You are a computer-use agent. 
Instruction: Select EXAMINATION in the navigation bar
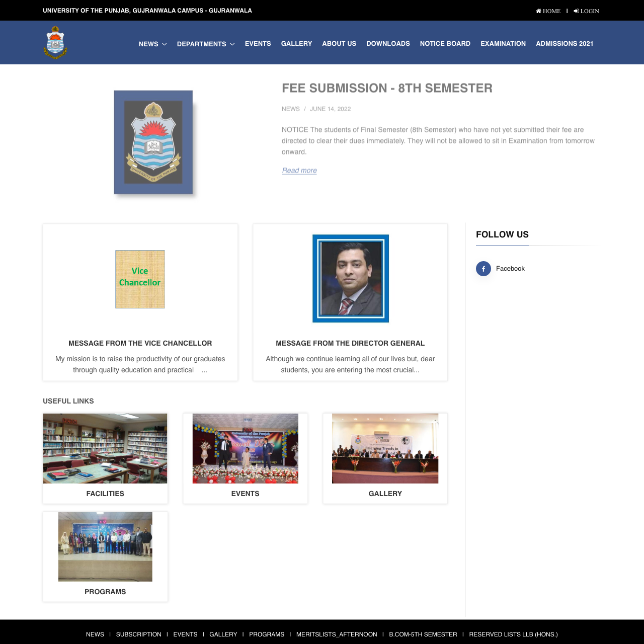point(503,44)
